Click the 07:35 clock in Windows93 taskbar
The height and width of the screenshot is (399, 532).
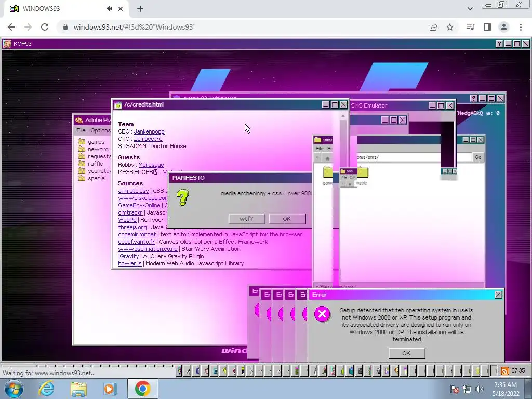point(518,370)
